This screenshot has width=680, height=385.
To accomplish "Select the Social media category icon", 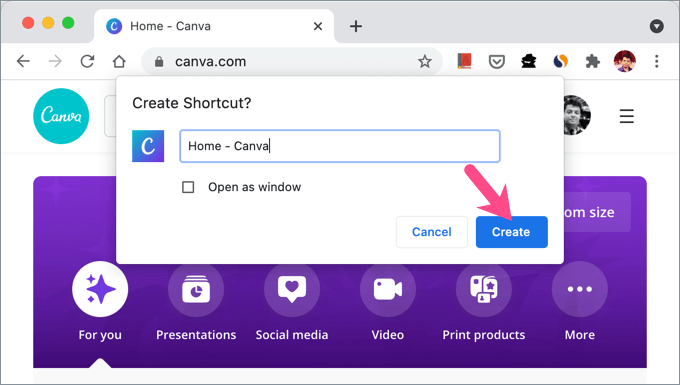I will pyautogui.click(x=292, y=289).
